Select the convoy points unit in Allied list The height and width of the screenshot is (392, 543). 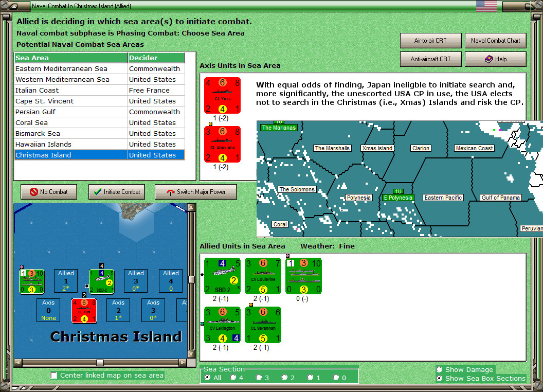pyautogui.click(x=304, y=276)
